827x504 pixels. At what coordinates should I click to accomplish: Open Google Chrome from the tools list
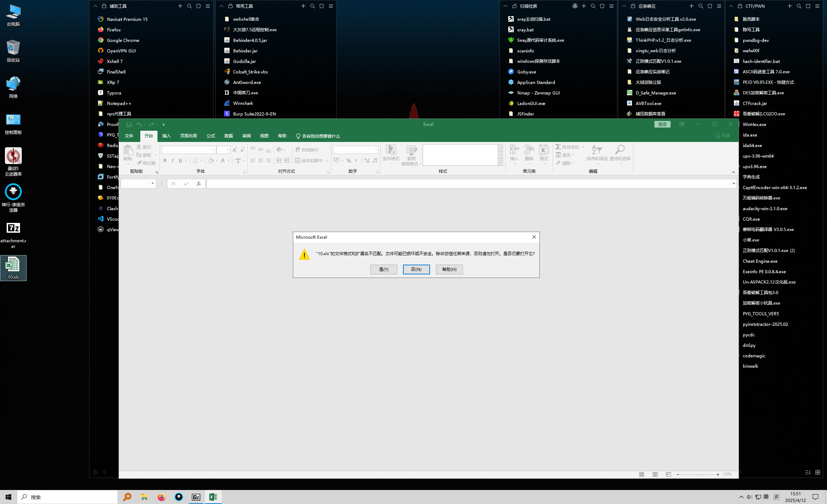click(x=123, y=40)
